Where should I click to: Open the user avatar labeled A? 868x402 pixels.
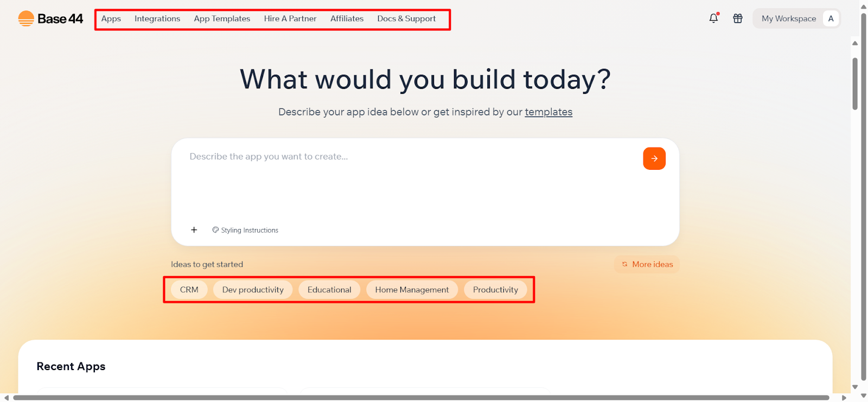click(x=831, y=18)
